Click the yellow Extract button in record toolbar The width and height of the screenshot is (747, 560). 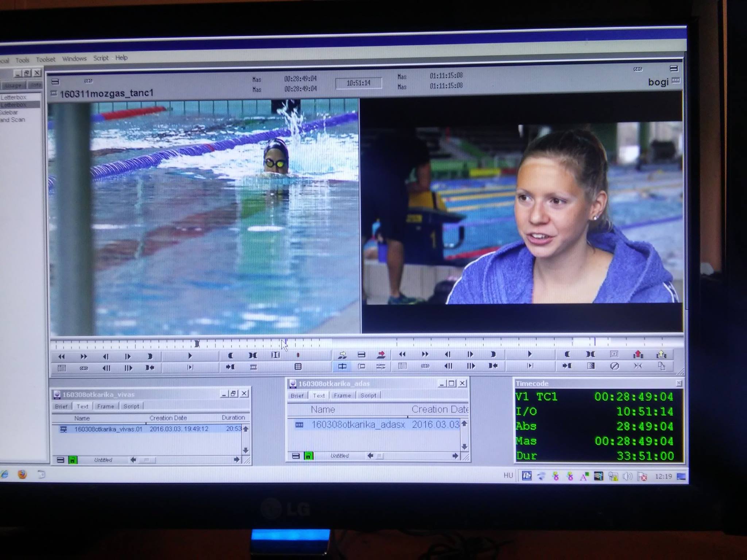pos(661,354)
